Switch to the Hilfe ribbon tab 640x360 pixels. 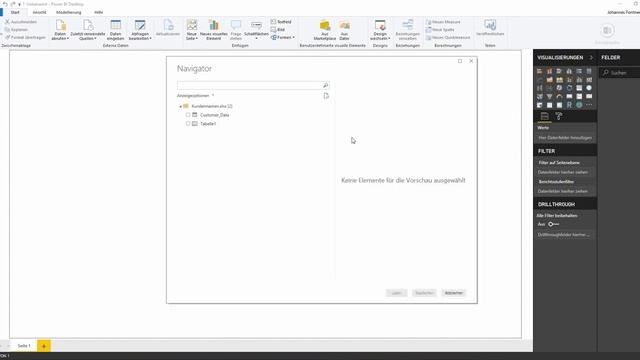98,12
